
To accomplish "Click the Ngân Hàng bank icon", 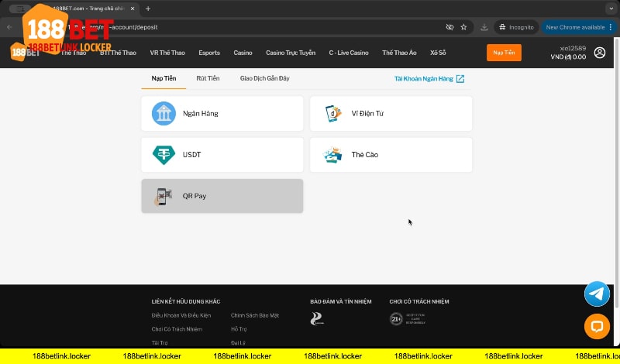I will [x=164, y=114].
